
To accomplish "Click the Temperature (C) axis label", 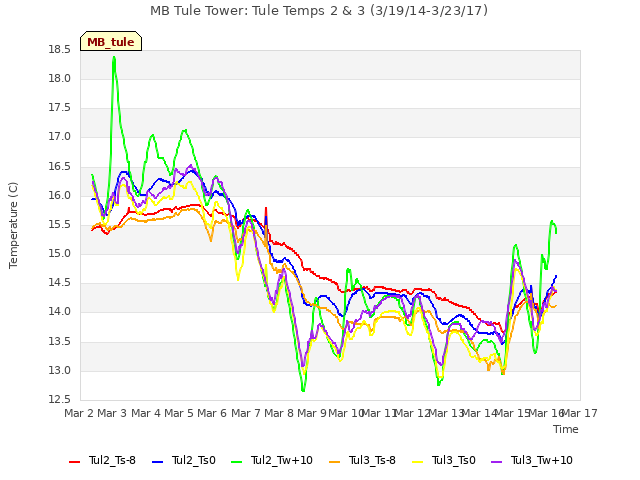I will pos(13,225).
